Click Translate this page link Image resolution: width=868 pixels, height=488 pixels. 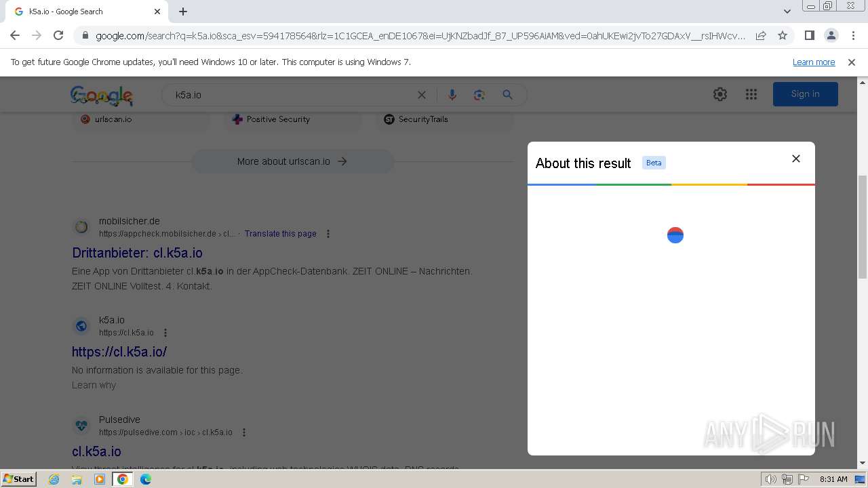[281, 234]
